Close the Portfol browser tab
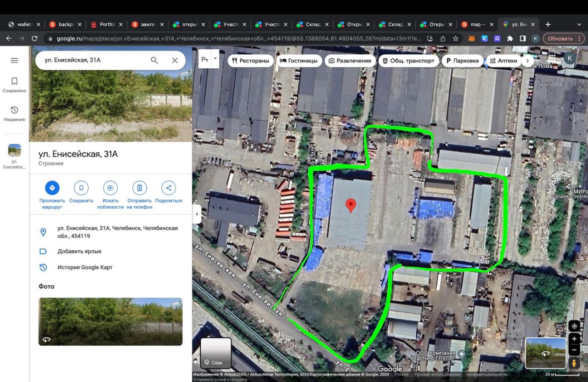This screenshot has width=588, height=382. [121, 24]
